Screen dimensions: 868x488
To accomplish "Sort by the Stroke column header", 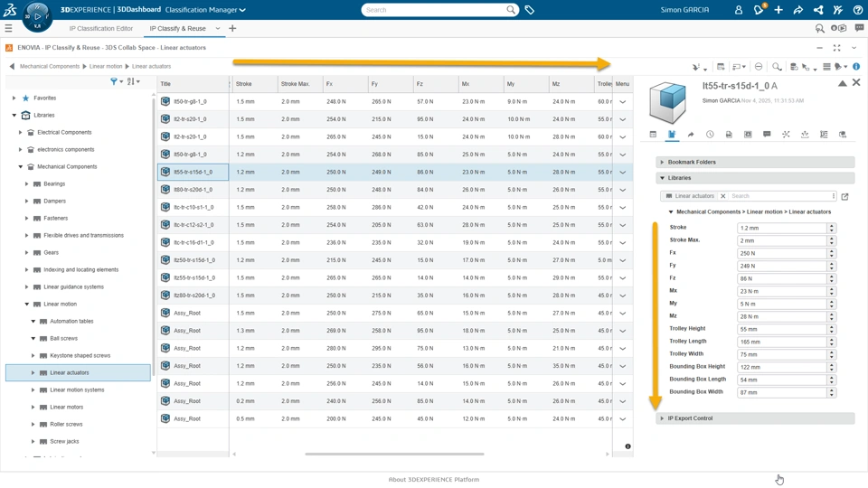I will (x=255, y=84).
